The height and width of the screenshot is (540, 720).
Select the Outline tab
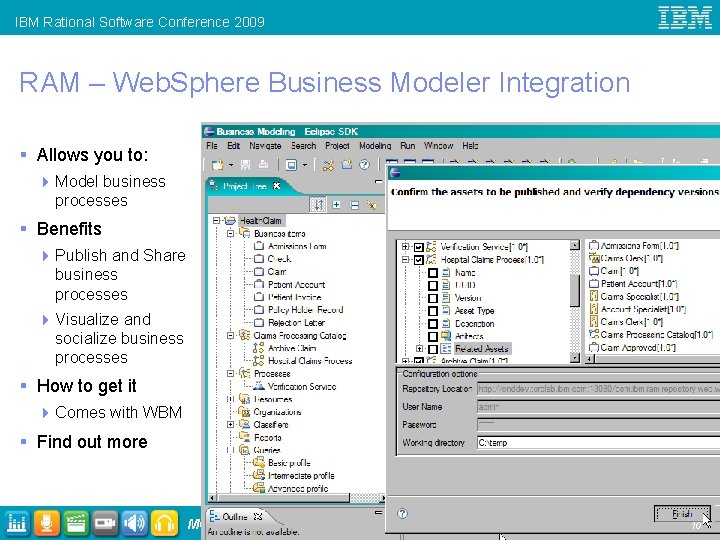pos(236,517)
